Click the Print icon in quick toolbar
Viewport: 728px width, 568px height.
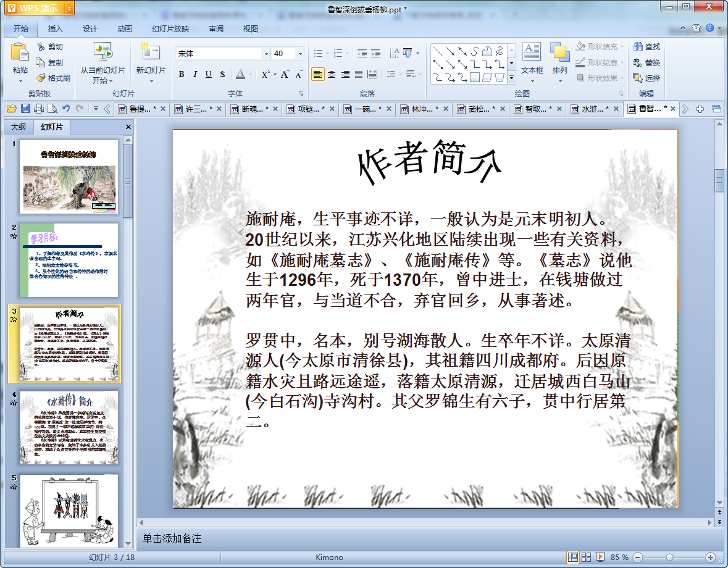(39, 109)
